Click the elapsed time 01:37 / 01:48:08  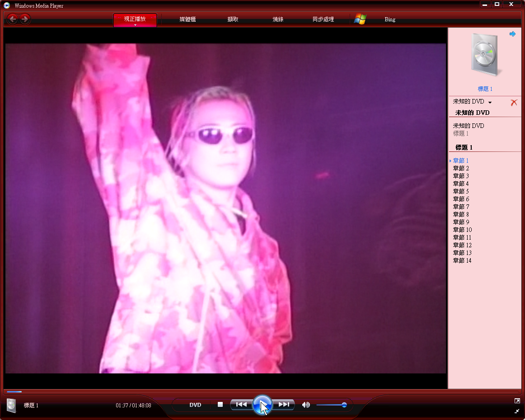pyautogui.click(x=133, y=405)
